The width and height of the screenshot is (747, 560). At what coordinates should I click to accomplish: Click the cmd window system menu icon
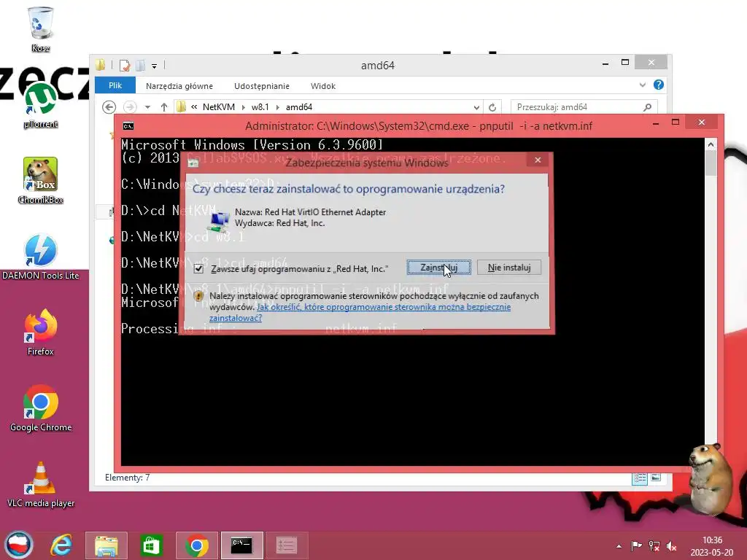128,126
